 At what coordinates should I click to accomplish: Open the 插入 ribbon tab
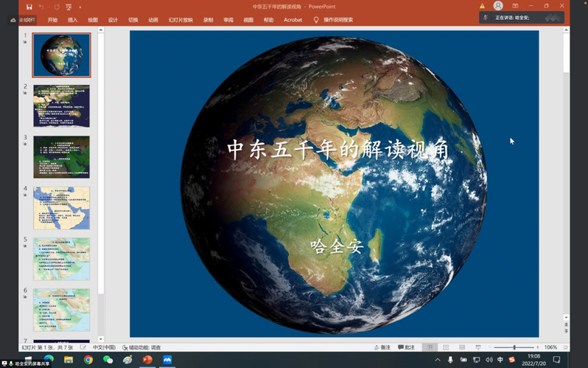tap(72, 20)
